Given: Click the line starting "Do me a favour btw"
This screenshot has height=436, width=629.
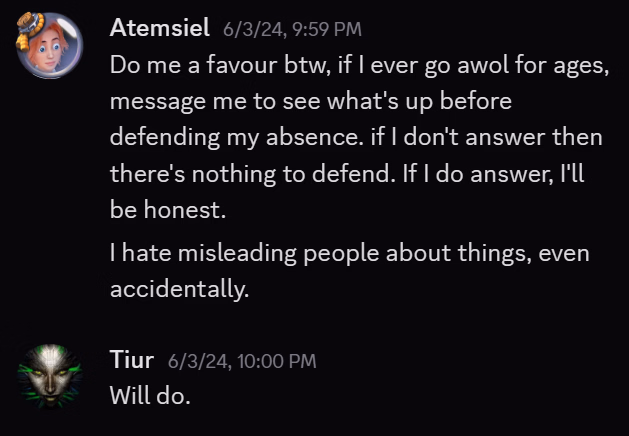Looking at the screenshot, I should (359, 65).
